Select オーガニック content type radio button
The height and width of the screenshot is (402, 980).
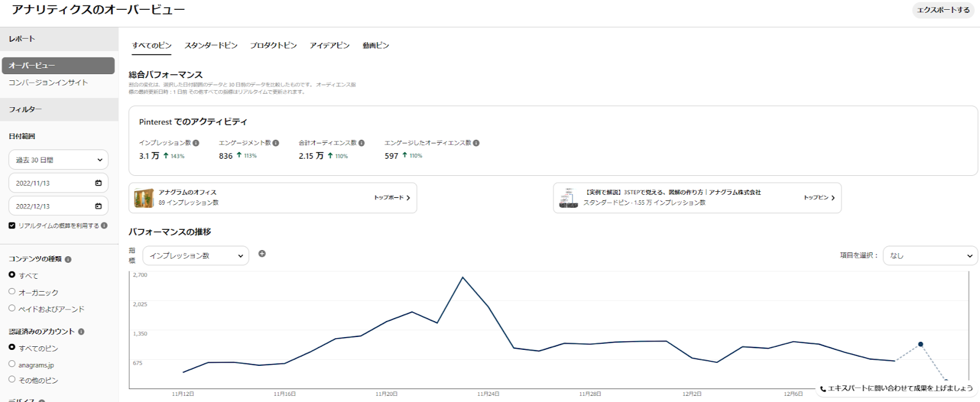[12, 292]
